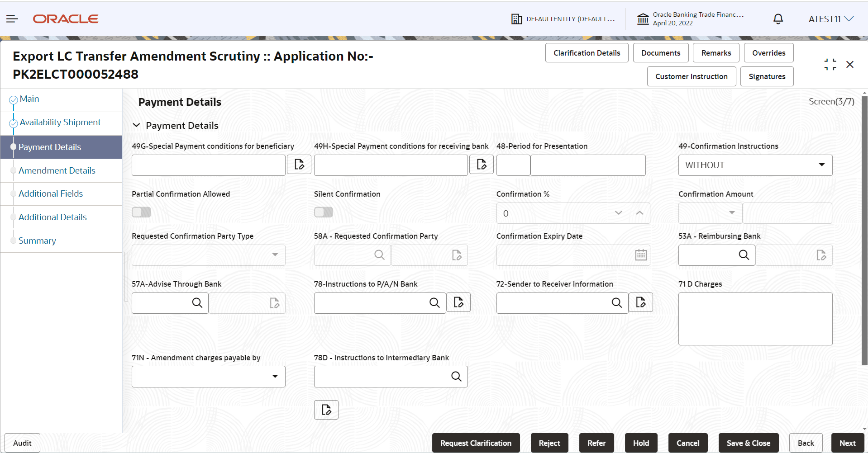Open the hamburger navigation menu
This screenshot has height=453, width=868.
coord(12,19)
